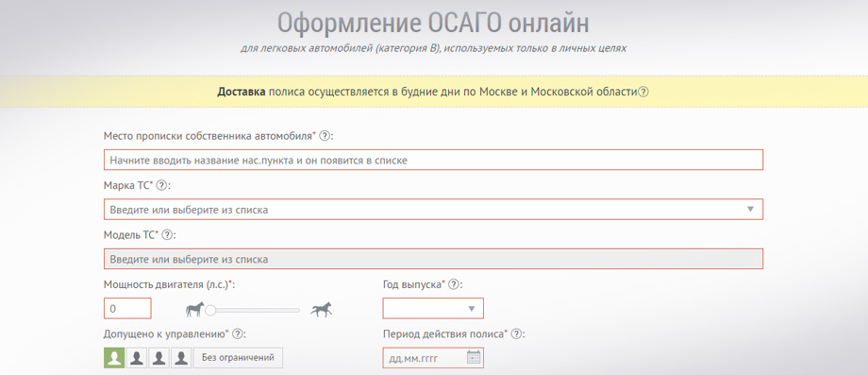Show help for owner registration place
Image resolution: width=868 pixels, height=375 pixels.
tap(325, 136)
